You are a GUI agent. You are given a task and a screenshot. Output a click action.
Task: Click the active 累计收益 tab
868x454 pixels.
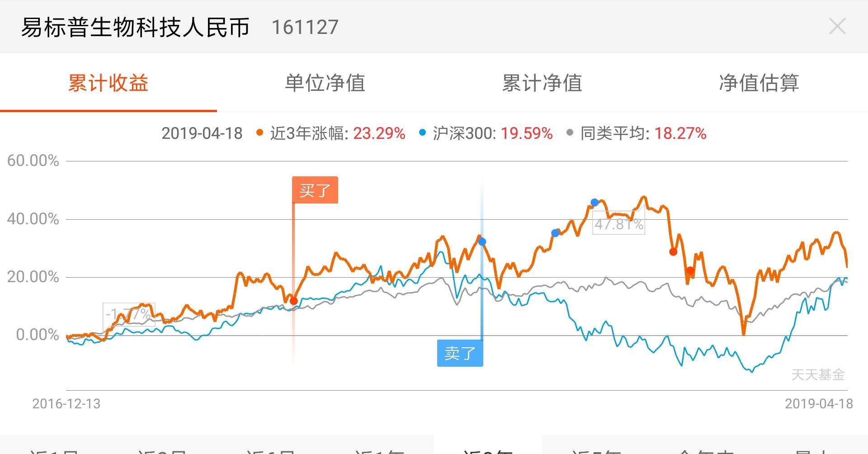tap(108, 83)
